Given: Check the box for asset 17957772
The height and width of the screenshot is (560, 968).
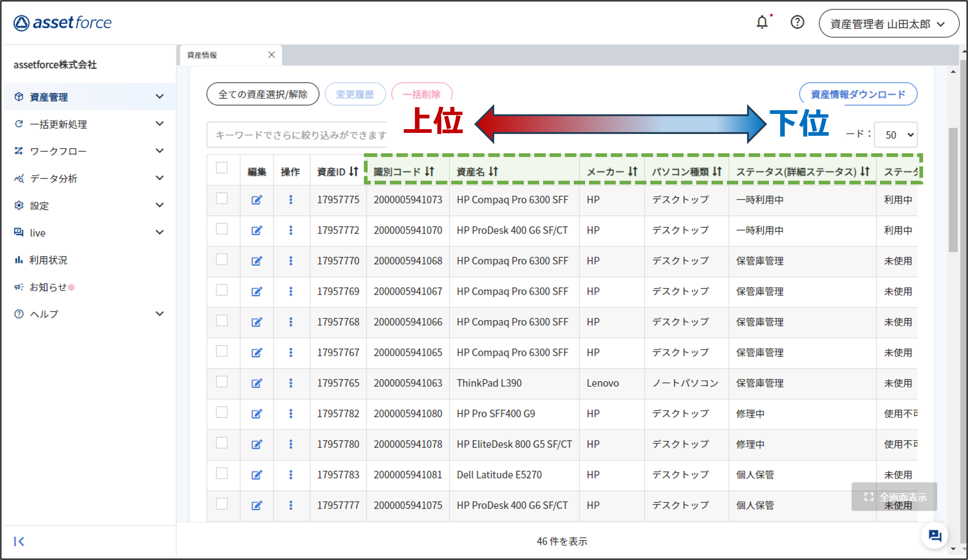Looking at the screenshot, I should pos(222,229).
